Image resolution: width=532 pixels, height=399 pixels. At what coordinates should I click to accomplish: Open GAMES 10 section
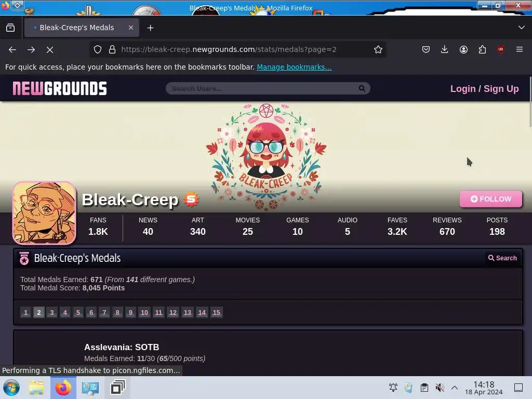[298, 227]
